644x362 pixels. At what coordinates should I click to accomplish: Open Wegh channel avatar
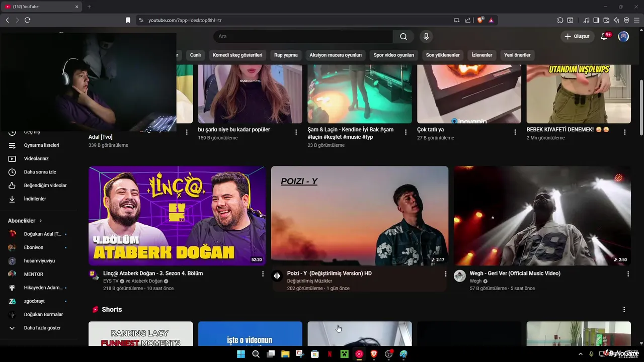click(x=459, y=276)
